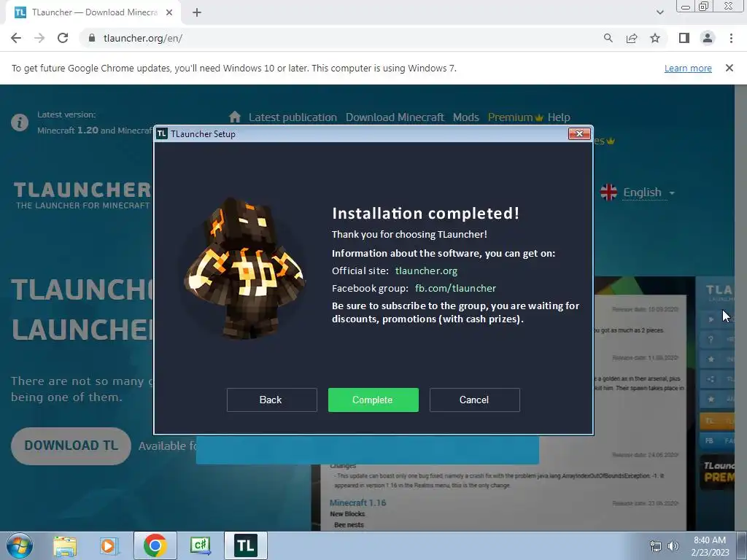The width and height of the screenshot is (747, 560).
Task: Click the Back button in TLauncher Setup
Action: point(271,400)
